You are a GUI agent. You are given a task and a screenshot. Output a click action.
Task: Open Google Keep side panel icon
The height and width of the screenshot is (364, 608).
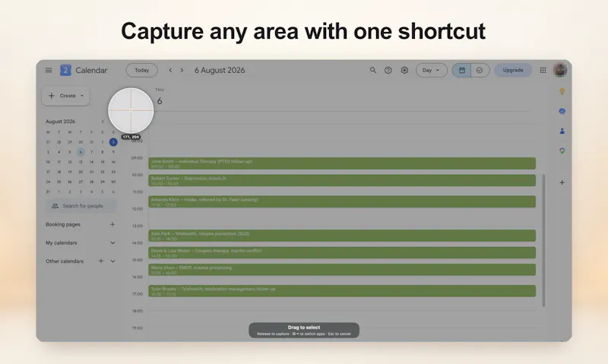[x=562, y=91]
